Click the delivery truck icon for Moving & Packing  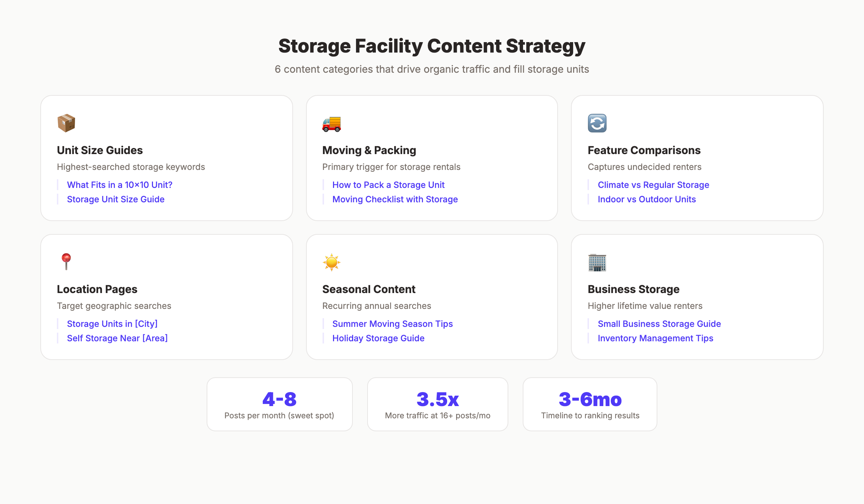coord(332,123)
